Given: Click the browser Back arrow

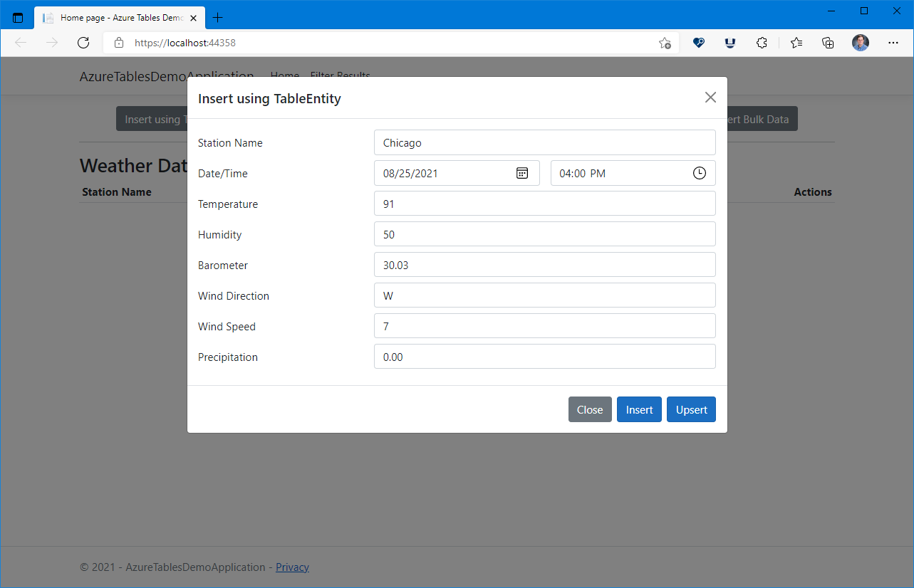Looking at the screenshot, I should tap(21, 43).
